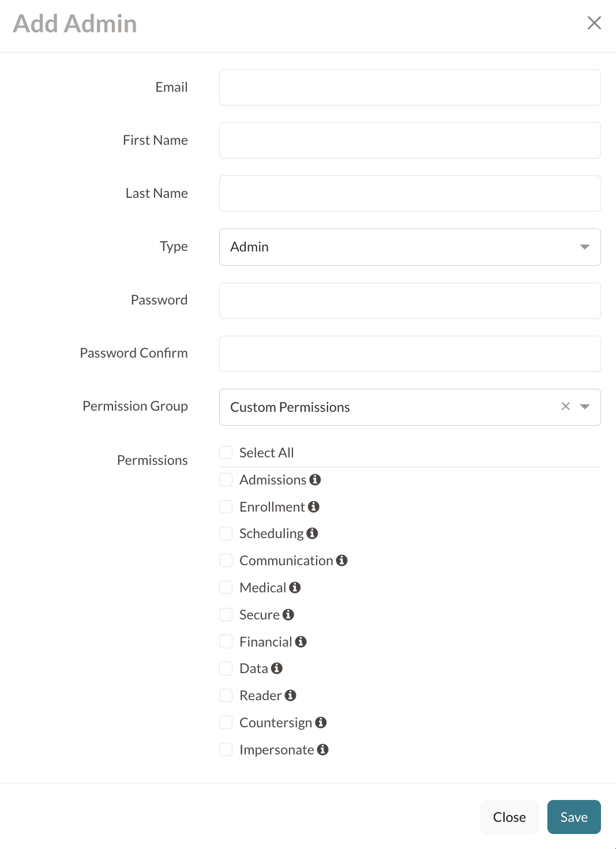This screenshot has height=849, width=616.
Task: Click the info icon next to Admissions
Action: 315,480
